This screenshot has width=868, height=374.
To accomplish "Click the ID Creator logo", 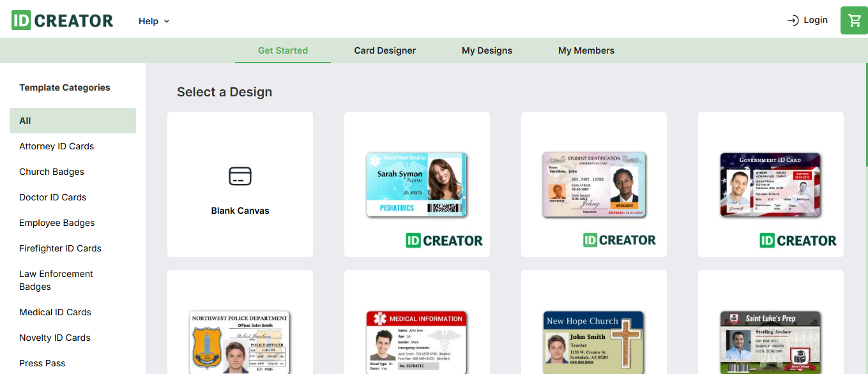I will [x=61, y=20].
